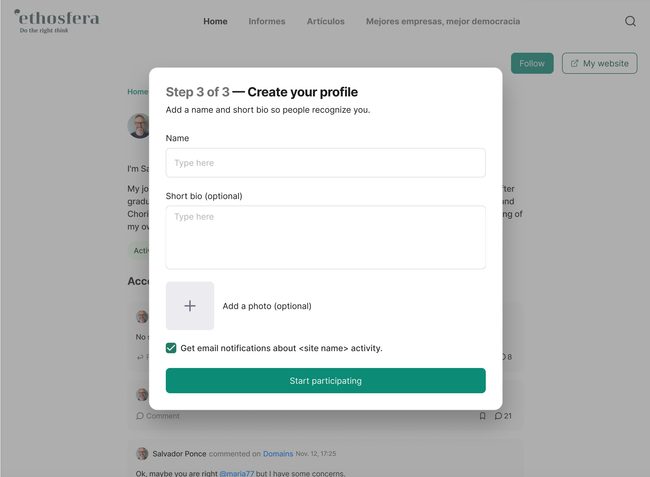Click Salvador Ponce's small avatar

click(142, 454)
